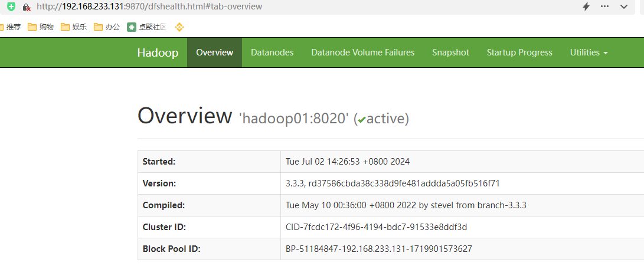
Task: Open the 推荐 bookmarks folder
Action: (x=11, y=27)
